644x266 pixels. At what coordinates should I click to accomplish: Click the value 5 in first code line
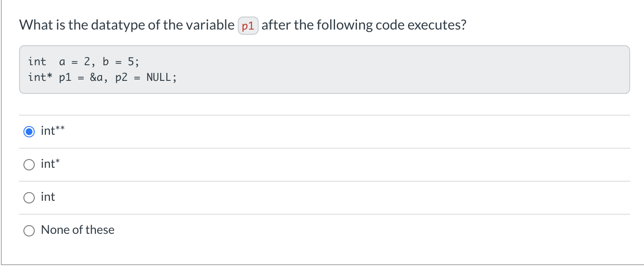coord(131,61)
